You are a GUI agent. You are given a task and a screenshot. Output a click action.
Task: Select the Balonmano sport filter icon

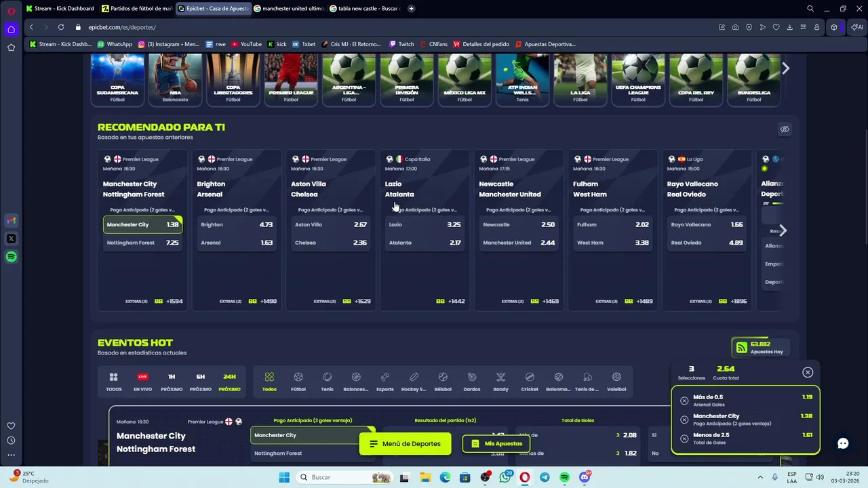pyautogui.click(x=558, y=381)
